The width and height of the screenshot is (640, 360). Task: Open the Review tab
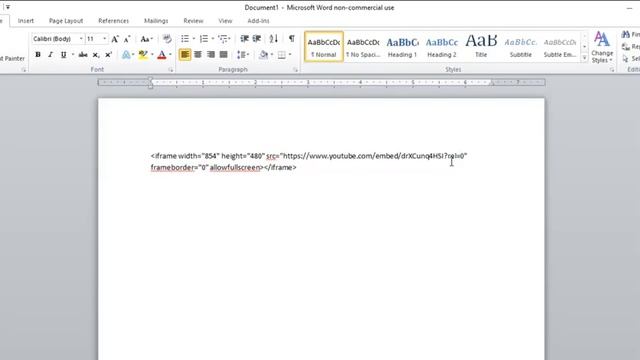tap(193, 21)
